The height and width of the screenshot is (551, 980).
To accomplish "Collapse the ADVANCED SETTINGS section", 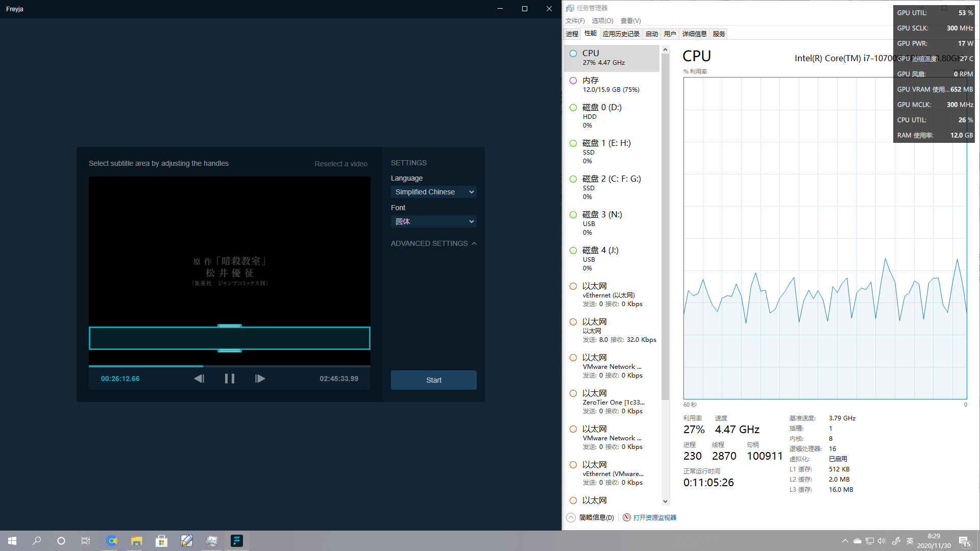I will (x=433, y=243).
